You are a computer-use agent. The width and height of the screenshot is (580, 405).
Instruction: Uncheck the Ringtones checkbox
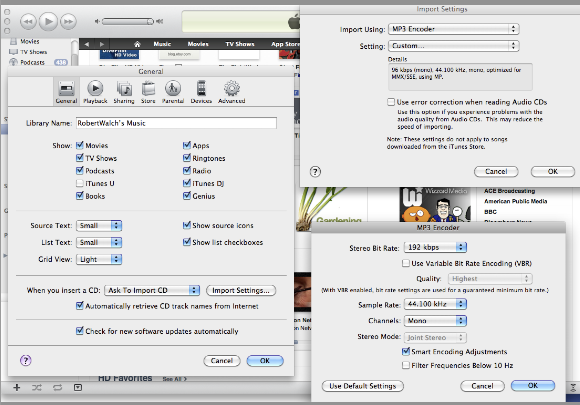click(187, 158)
